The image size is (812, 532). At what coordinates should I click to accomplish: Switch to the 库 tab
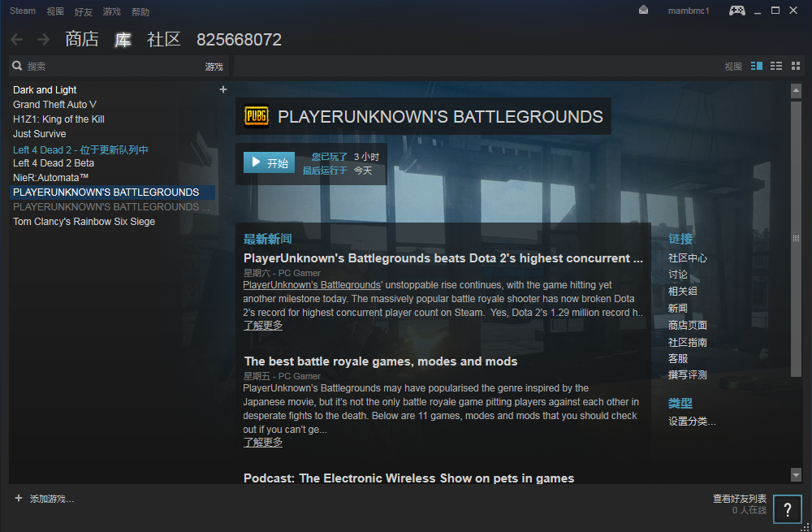(x=123, y=39)
